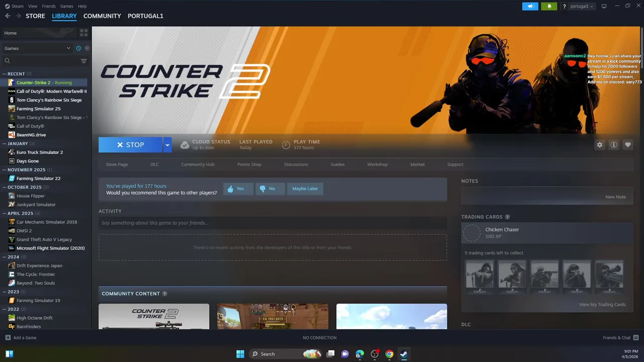Open the Store Page link
The width and height of the screenshot is (644, 362).
117,164
